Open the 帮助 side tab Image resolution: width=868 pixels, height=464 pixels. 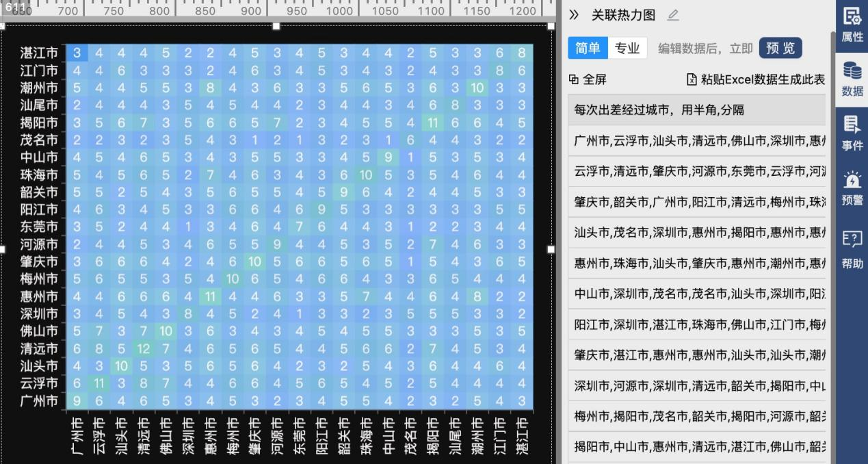point(852,250)
